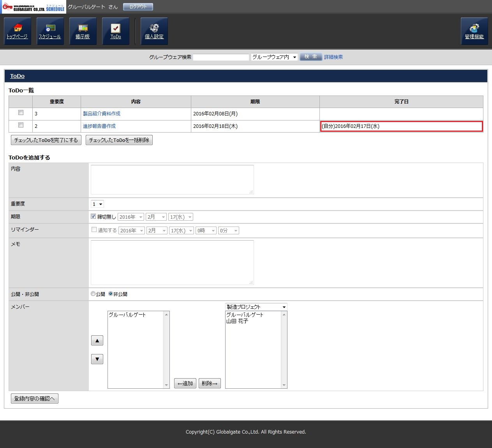This screenshot has height=448, width=492.
Task: Open the グループウェア内 search scope dropdown
Action: coord(274,57)
